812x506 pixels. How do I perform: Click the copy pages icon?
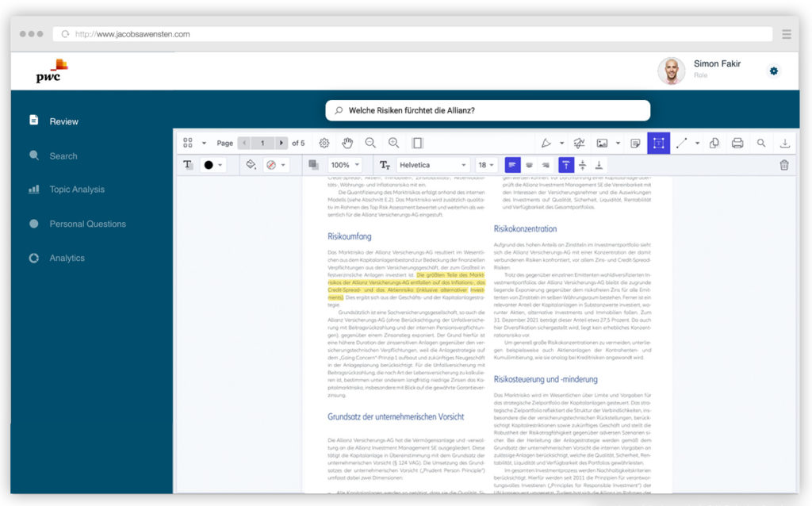pos(714,143)
